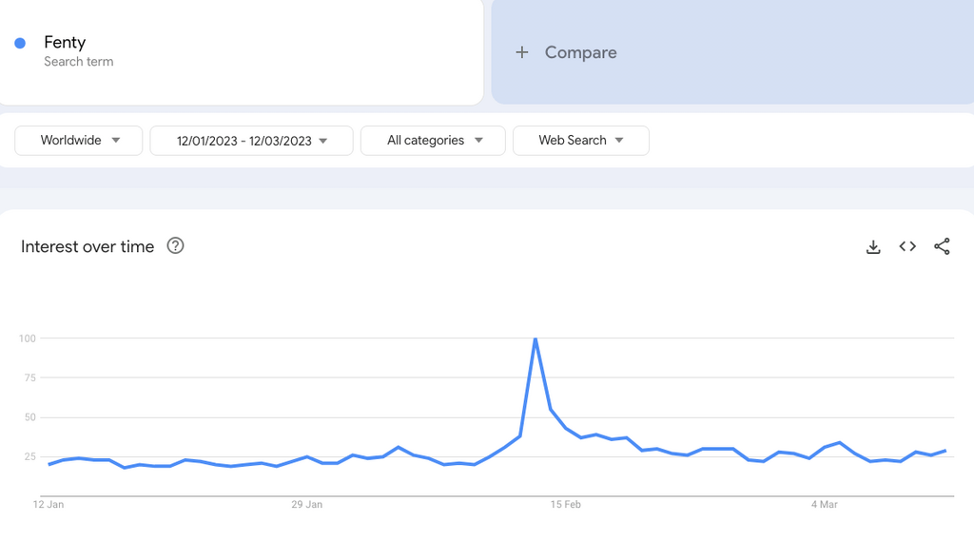Click the 100 y-axis label
This screenshot has height=560, width=974.
point(27,338)
